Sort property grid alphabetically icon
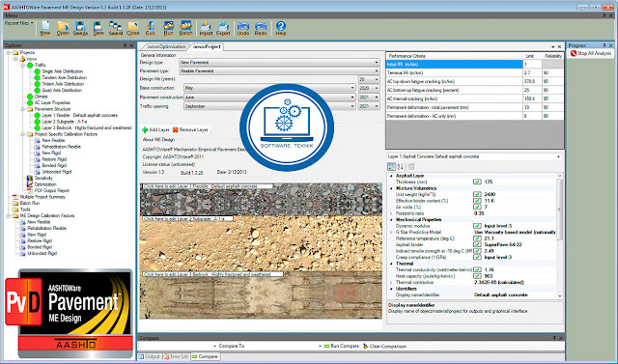Image resolution: width=618 pixels, height=364 pixels. pyautogui.click(x=401, y=167)
